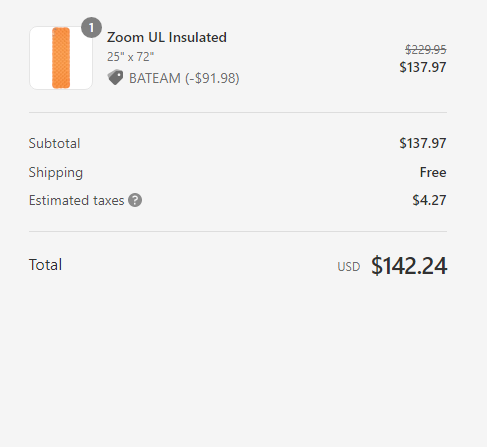Click the Shipping label
Image resolution: width=487 pixels, height=447 pixels.
[x=56, y=173]
